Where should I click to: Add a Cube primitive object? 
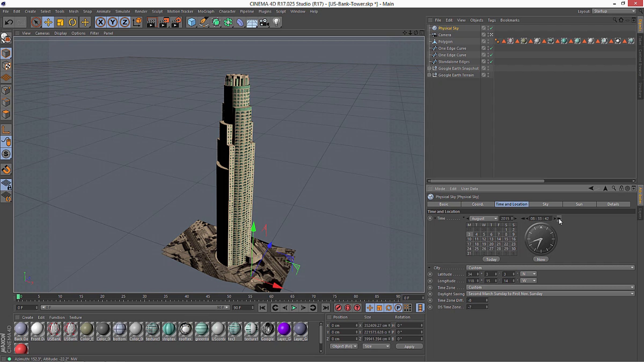pyautogui.click(x=191, y=23)
